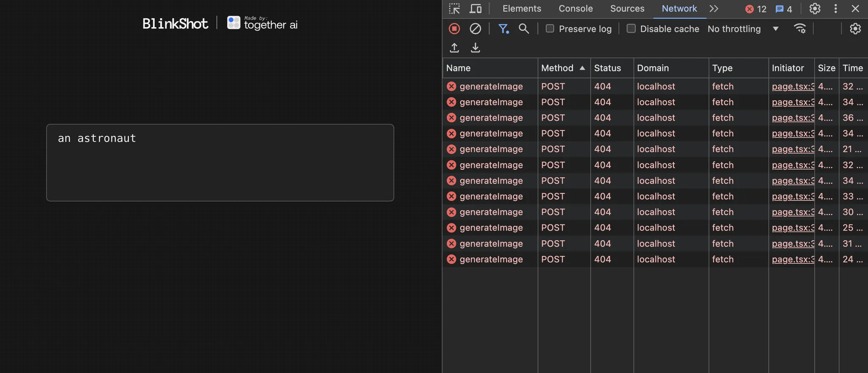Enable the Disable cache checkbox

tap(631, 28)
